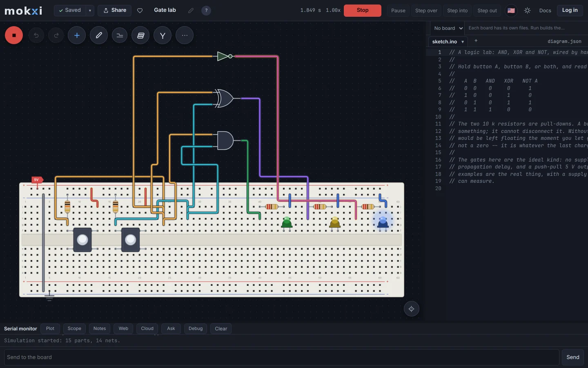Click the redo arrow icon
This screenshot has width=588, height=368.
pos(56,35)
